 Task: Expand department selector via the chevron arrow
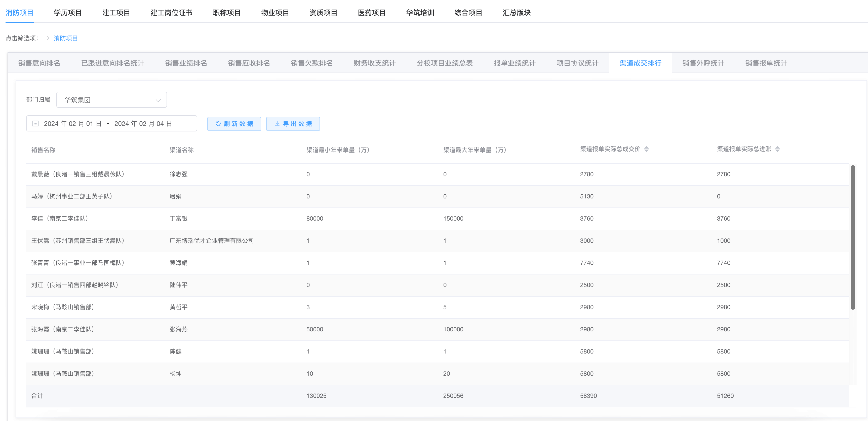click(x=158, y=100)
